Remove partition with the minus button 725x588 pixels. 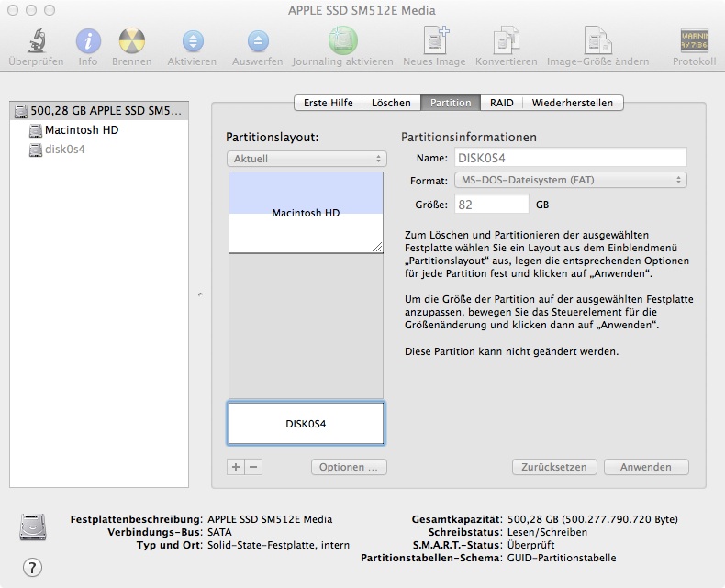[253, 467]
